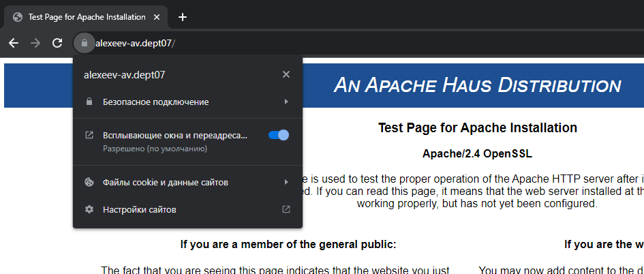Click the pop-up window icon beside Всплывающие окна
644x274 pixels.
point(89,135)
